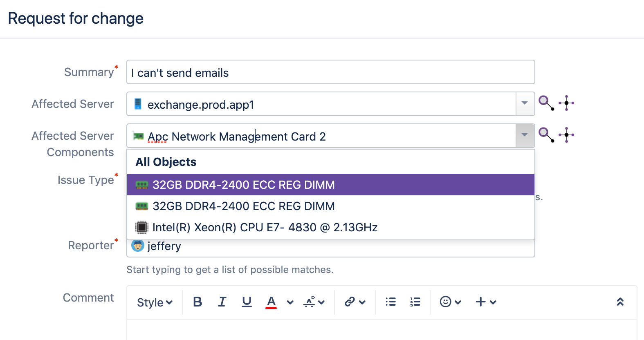Expand the Affected Server dropdown arrow
This screenshot has height=340, width=644.
pyautogui.click(x=525, y=104)
